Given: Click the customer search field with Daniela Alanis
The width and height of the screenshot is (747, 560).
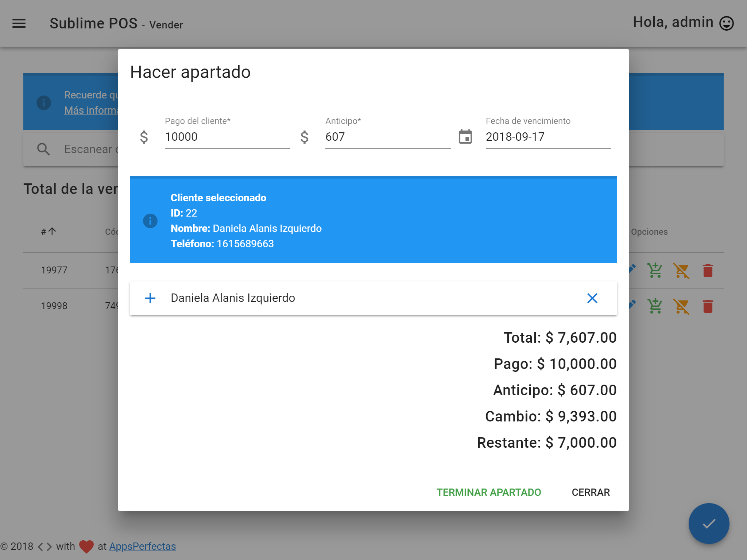Looking at the screenshot, I should tap(368, 298).
